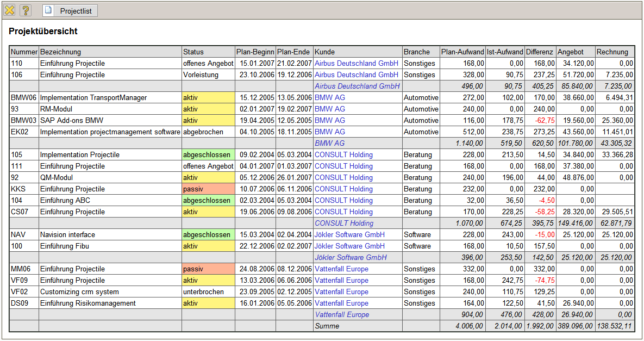Viewport: 644px width, 341px height.
Task: Select the Status column header
Action: 193,52
